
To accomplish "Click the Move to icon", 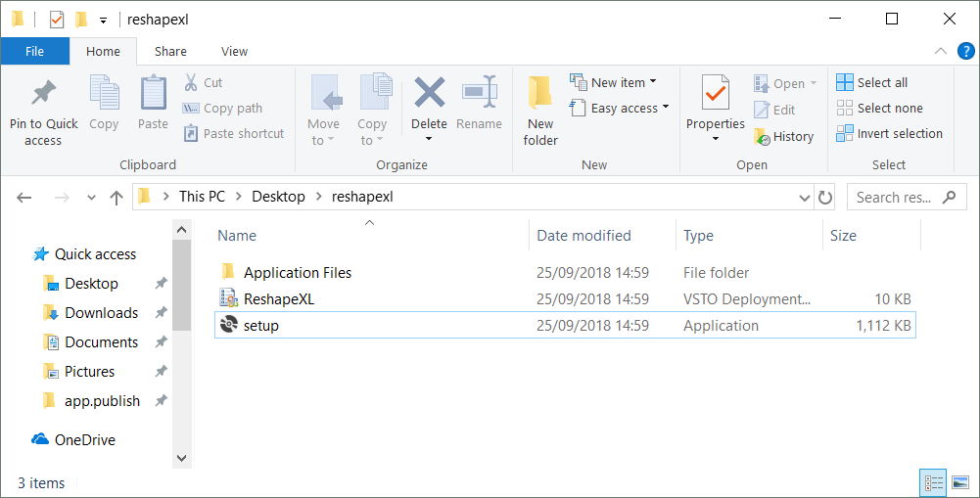I will point(326,94).
